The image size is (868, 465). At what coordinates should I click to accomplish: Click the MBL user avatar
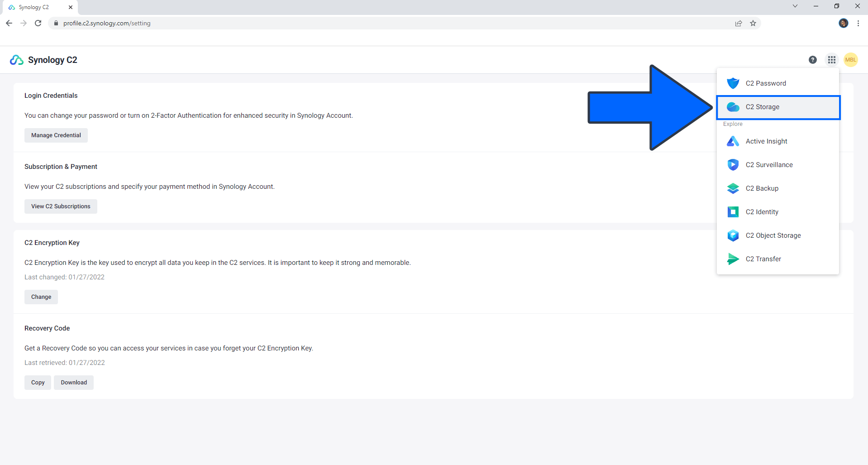click(x=851, y=60)
